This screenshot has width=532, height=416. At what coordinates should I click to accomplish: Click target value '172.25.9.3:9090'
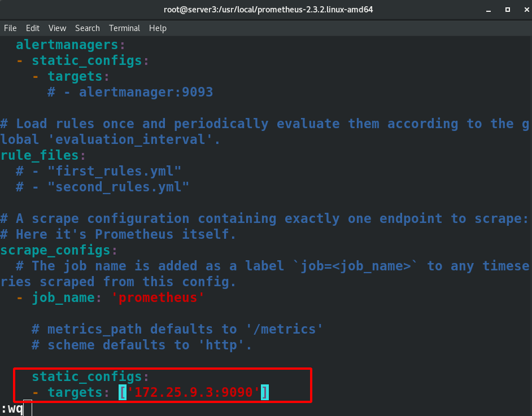193,392
